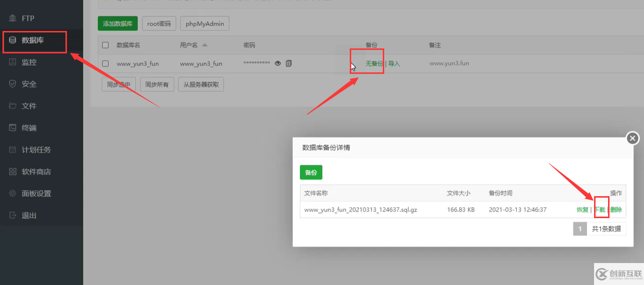Click the 删除 link in backup row
Image resolution: width=644 pixels, height=285 pixels.
[616, 210]
